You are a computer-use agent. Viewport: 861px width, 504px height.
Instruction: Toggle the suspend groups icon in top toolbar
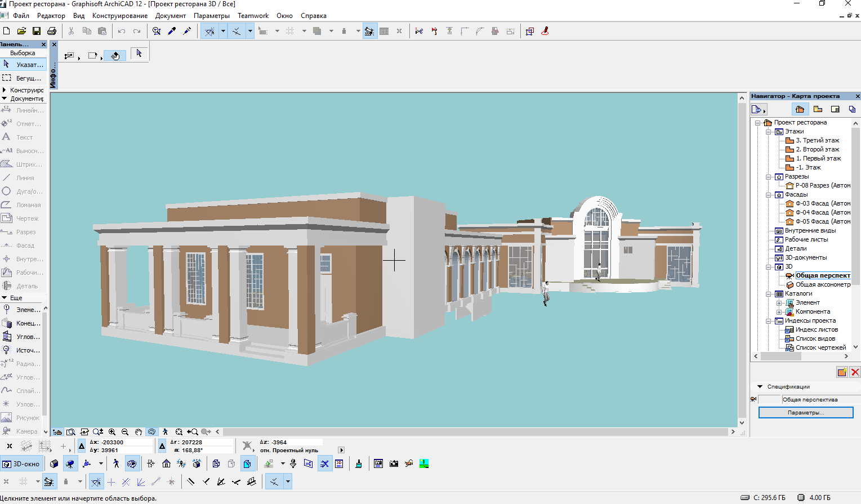click(369, 31)
